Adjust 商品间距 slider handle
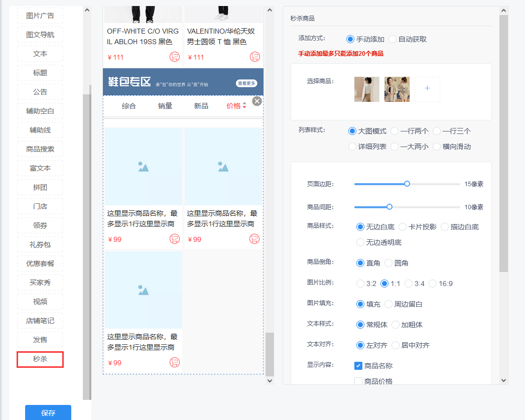This screenshot has height=420, width=525. pos(389,207)
